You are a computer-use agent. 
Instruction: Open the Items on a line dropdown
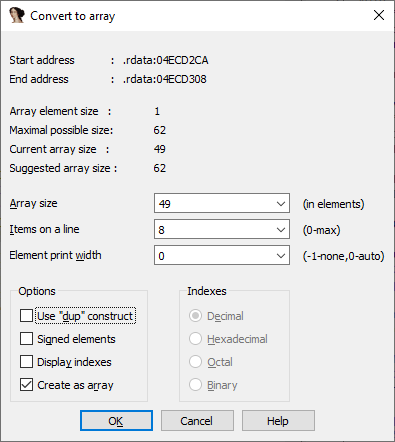pos(281,229)
